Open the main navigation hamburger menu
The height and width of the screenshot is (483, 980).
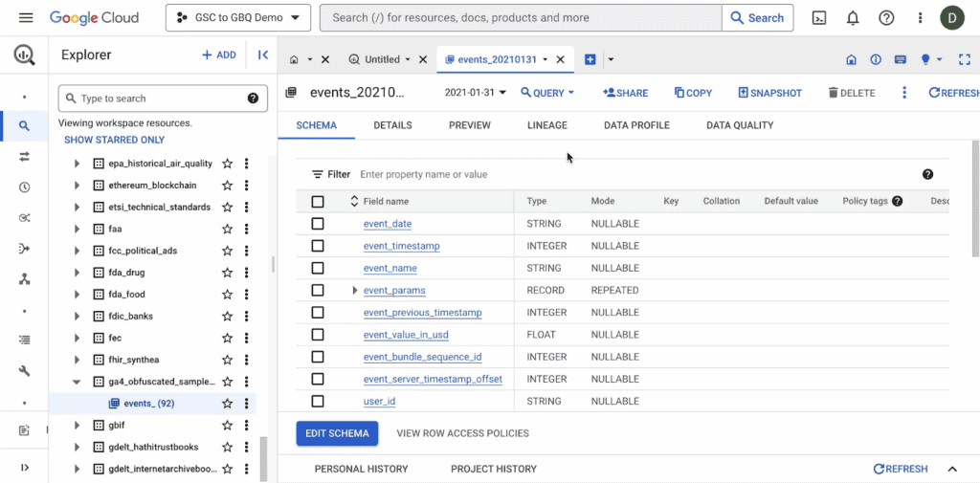tap(26, 17)
